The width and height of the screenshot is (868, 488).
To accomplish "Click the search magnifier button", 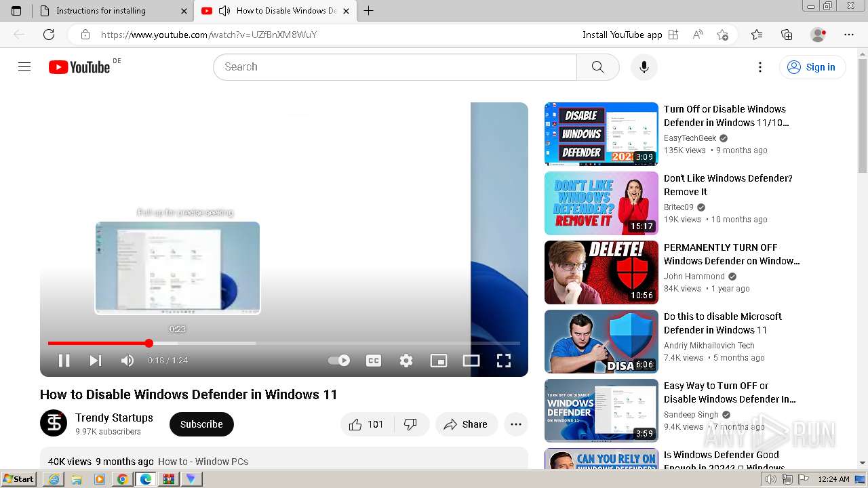I will (x=597, y=67).
